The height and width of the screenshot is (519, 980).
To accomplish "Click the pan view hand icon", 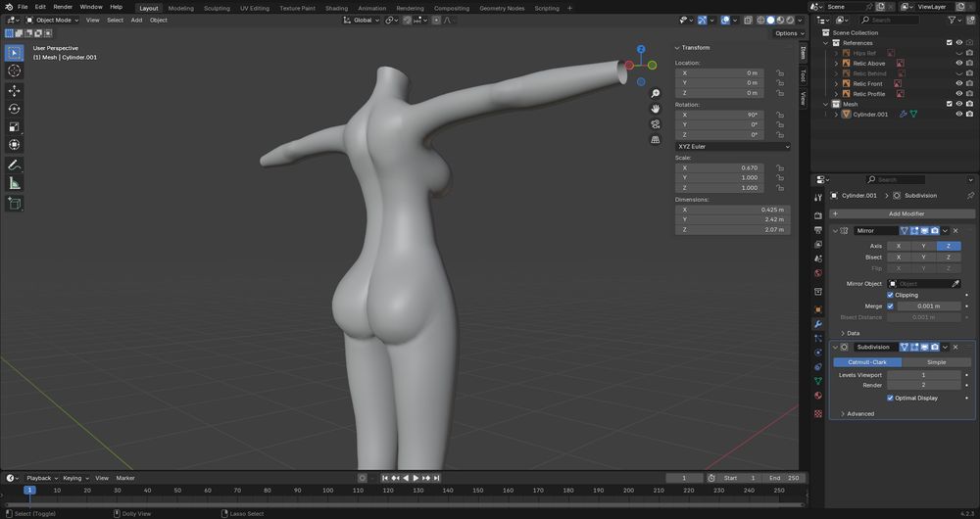I will pyautogui.click(x=655, y=109).
